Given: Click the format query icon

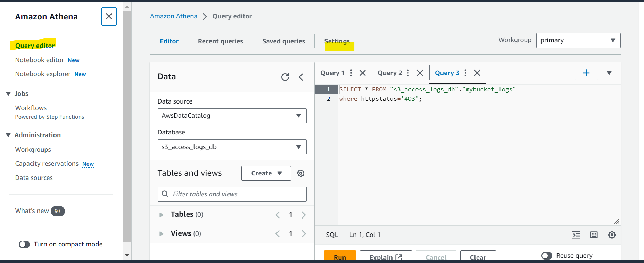Looking at the screenshot, I should (576, 235).
